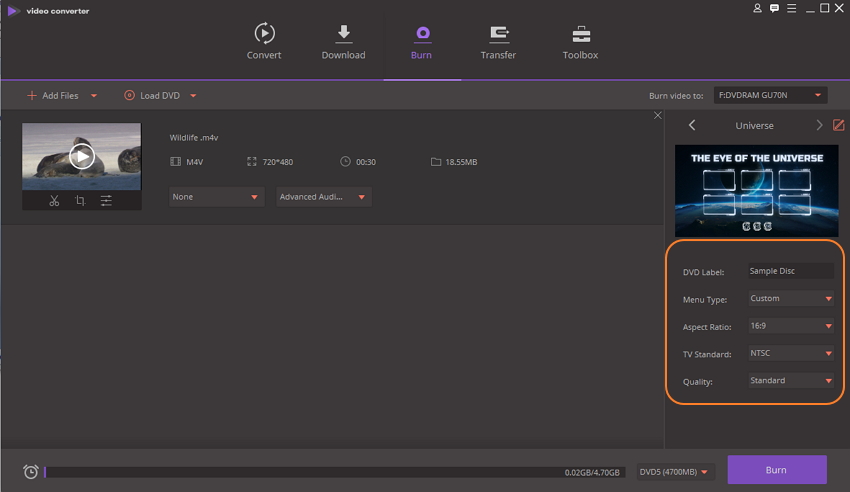Image resolution: width=850 pixels, height=492 pixels.
Task: Open the Quality dropdown
Action: point(790,380)
